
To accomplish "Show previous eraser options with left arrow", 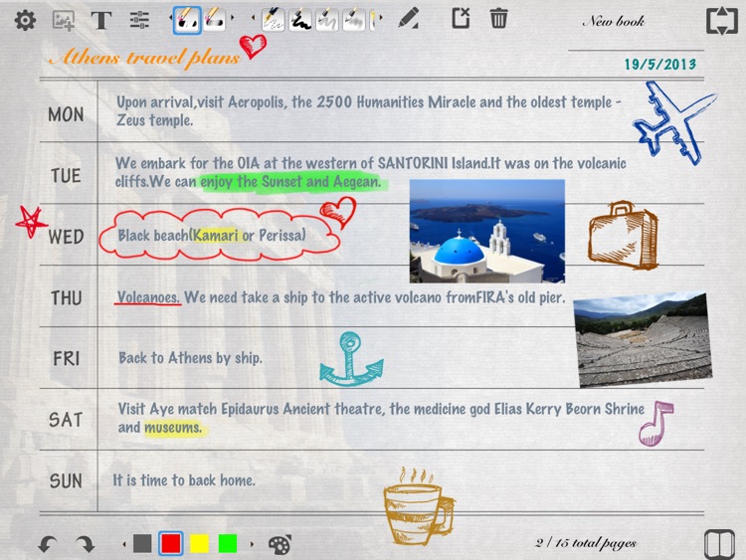I will (x=171, y=18).
